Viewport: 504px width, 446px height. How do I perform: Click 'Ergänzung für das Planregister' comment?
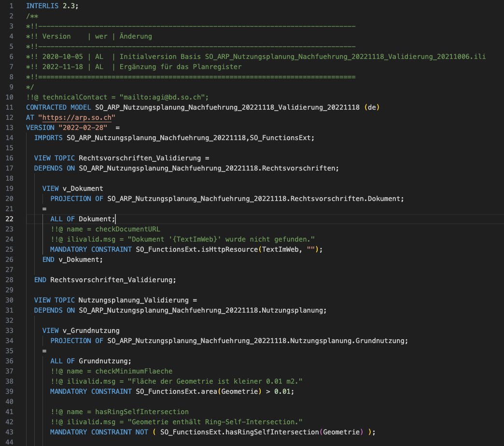tap(181, 67)
